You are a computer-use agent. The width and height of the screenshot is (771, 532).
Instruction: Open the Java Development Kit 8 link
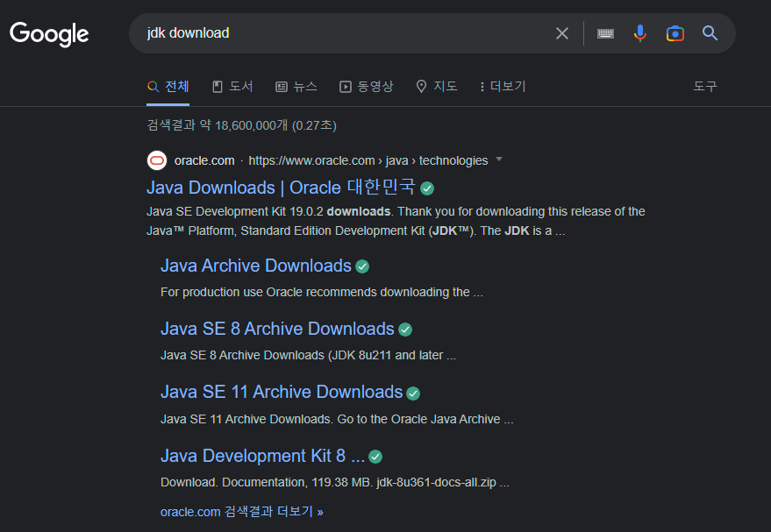tap(262, 456)
